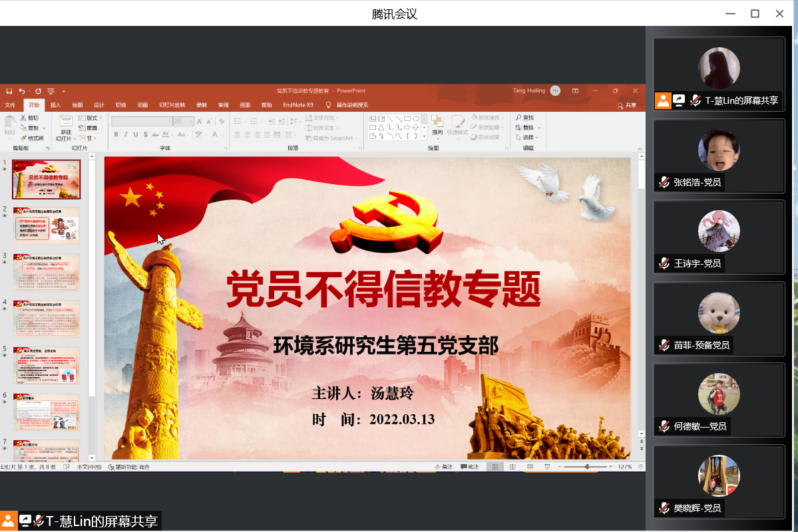Click the New Slide (新建幻灯片) icon
This screenshot has width=798, height=532.
[65, 122]
